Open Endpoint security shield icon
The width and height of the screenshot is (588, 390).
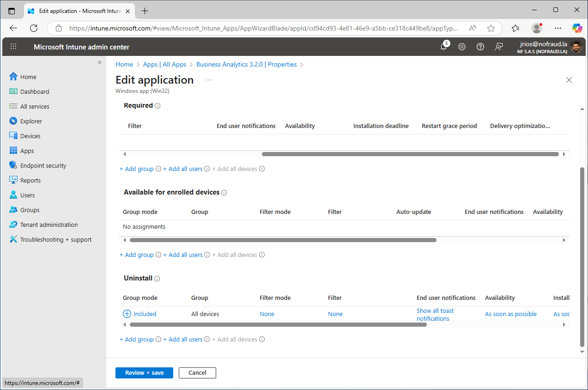tap(13, 165)
